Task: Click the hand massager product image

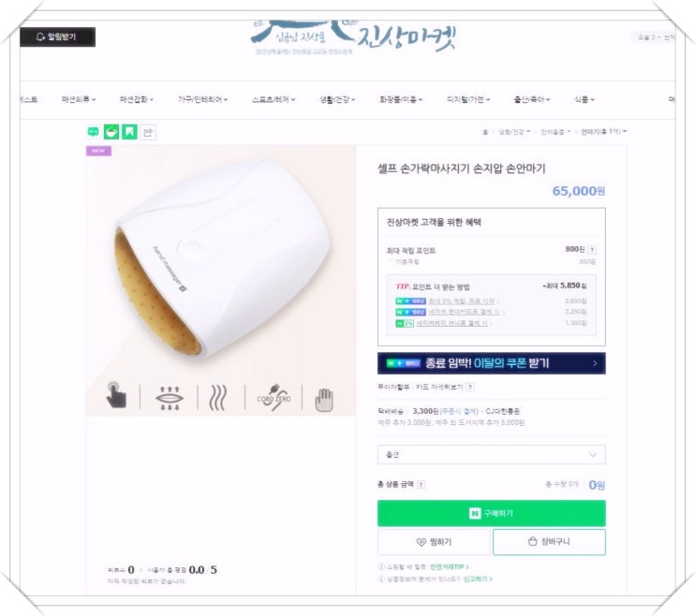Action: (221, 281)
